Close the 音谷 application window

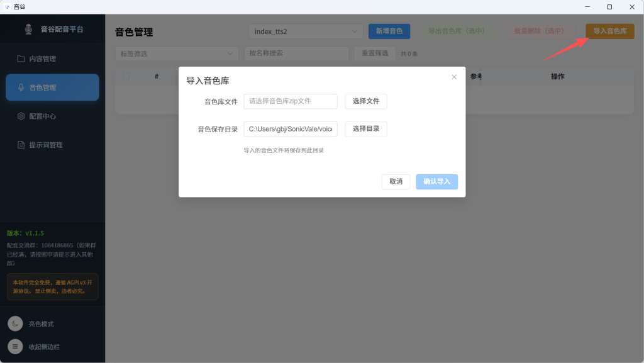click(x=632, y=6)
